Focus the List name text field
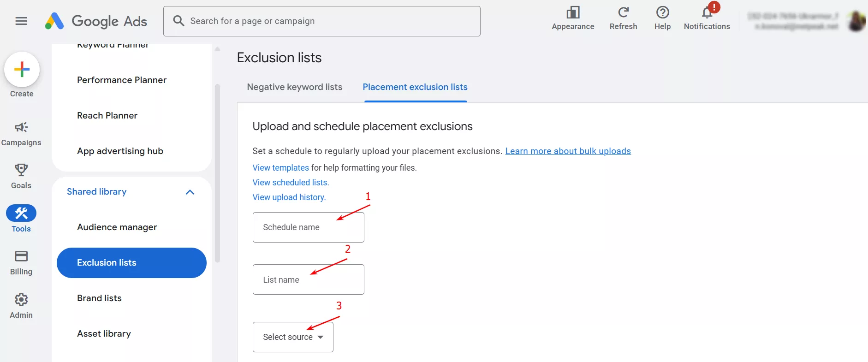The image size is (868, 362). coord(308,279)
